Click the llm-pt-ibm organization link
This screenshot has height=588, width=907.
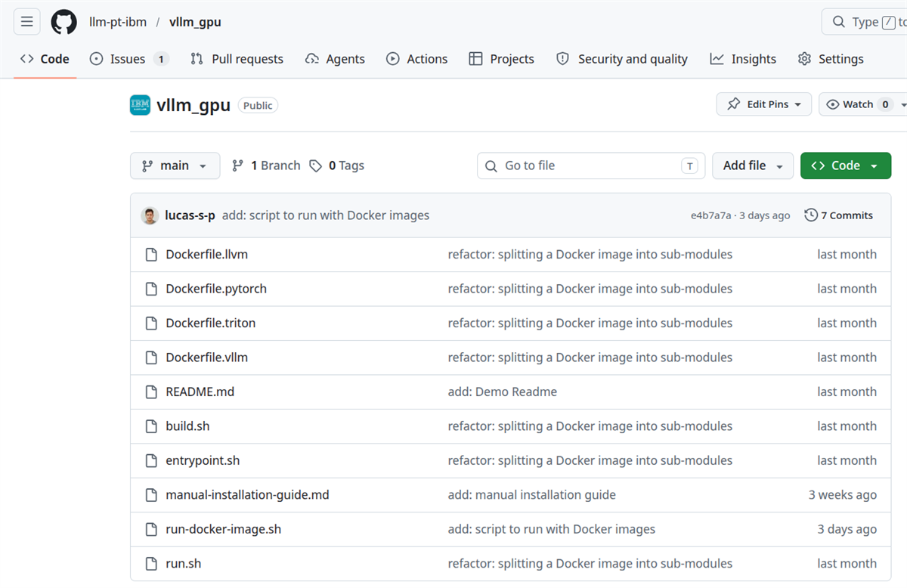[x=118, y=22]
